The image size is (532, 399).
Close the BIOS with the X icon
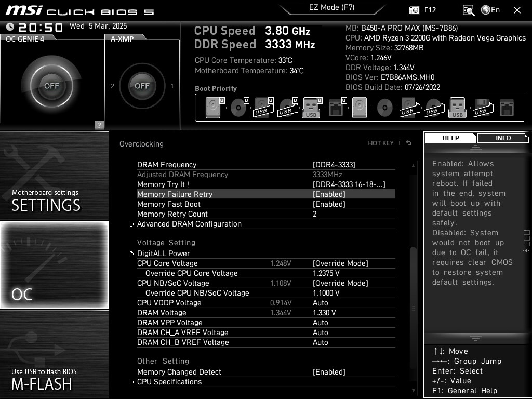(517, 10)
